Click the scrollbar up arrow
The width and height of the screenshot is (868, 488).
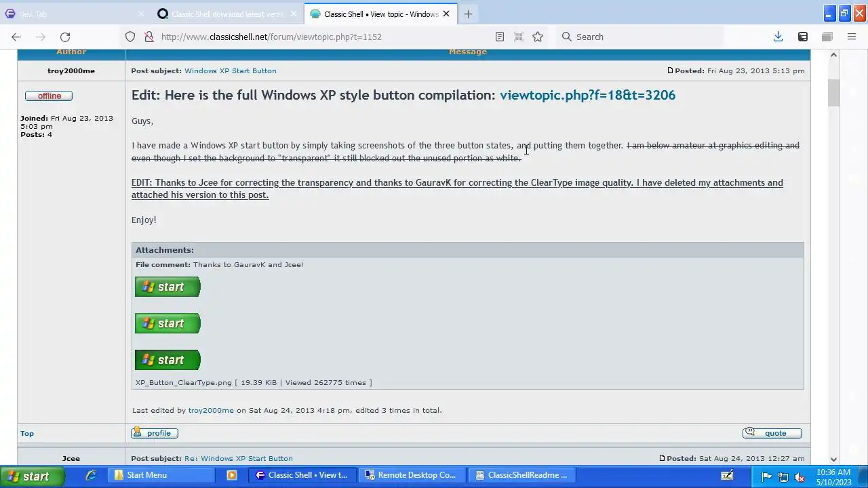(x=833, y=55)
